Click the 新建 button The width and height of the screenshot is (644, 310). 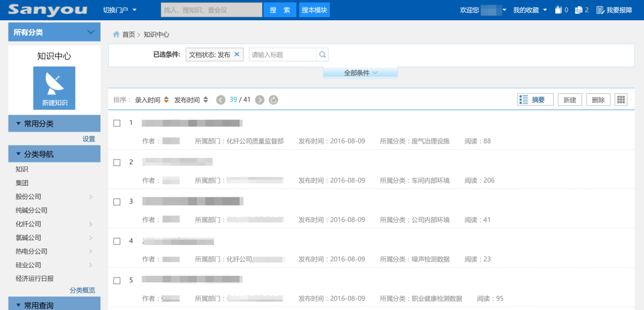coord(569,100)
